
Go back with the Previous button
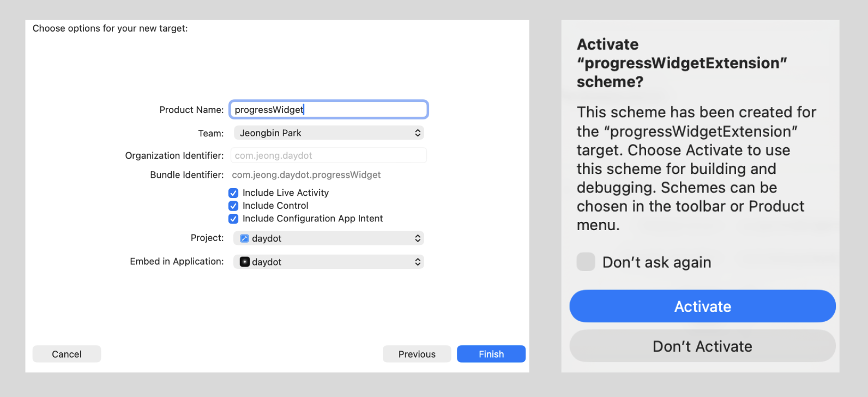click(417, 353)
